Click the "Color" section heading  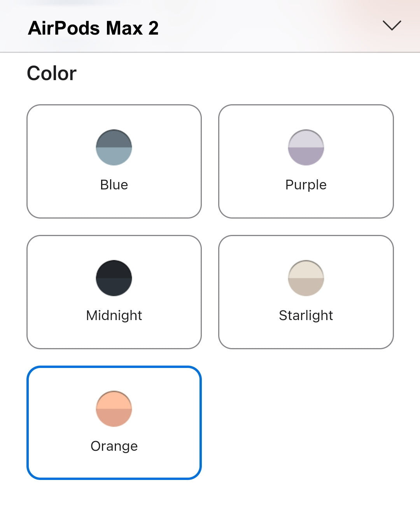coord(52,73)
